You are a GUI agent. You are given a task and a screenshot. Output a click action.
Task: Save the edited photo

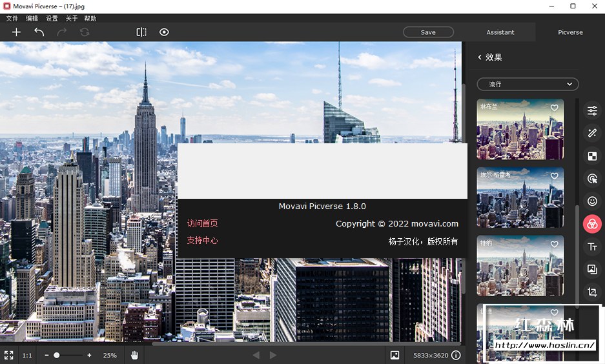tap(428, 32)
